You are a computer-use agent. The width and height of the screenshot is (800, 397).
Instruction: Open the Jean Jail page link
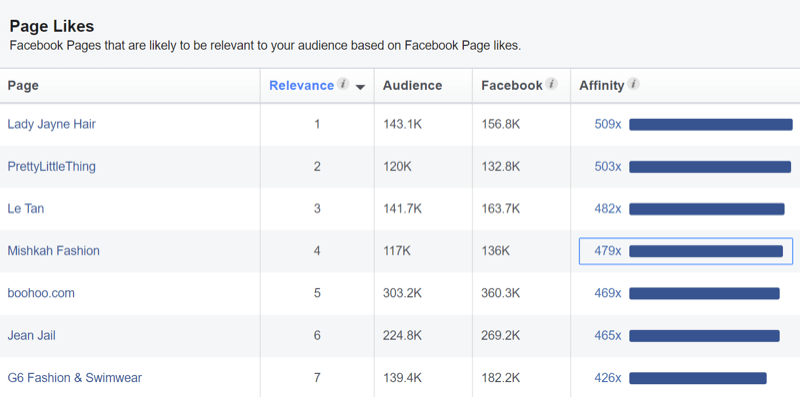pos(32,335)
